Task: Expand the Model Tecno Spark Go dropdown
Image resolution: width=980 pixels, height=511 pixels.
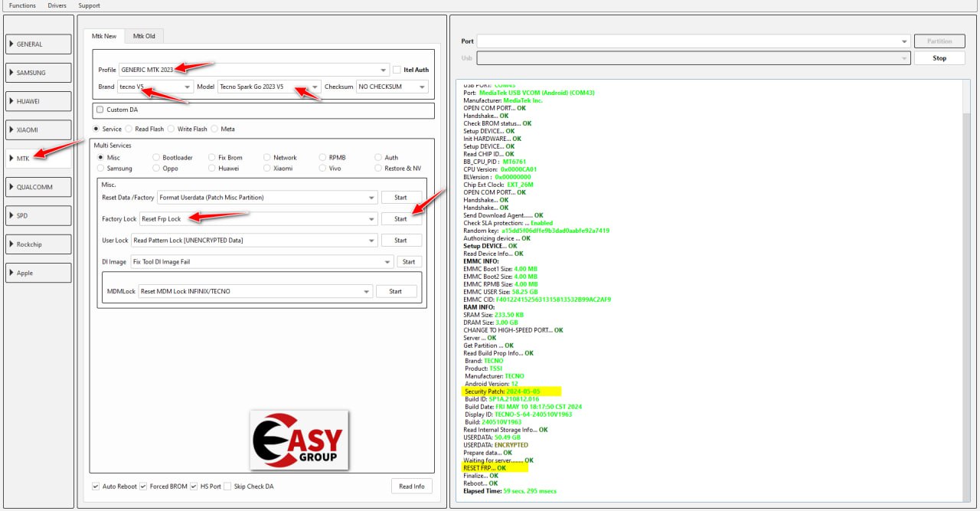Action: coord(269,87)
